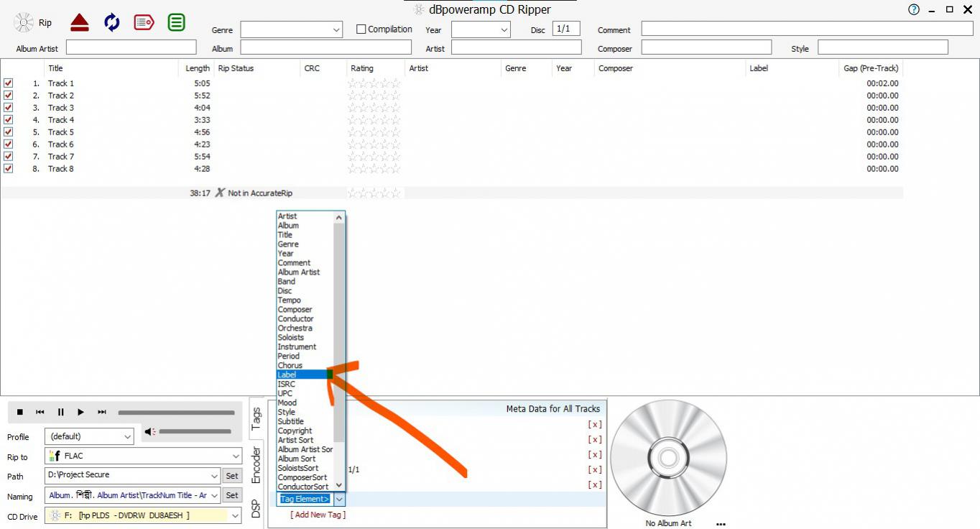
Task: Mute the volume speaker icon
Action: [149, 431]
